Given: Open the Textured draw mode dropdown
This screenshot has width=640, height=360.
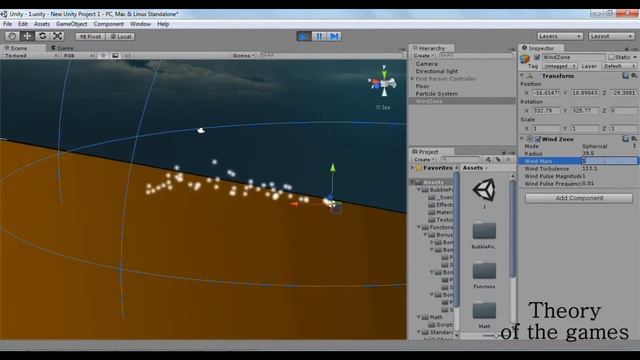Looking at the screenshot, I should 31,56.
